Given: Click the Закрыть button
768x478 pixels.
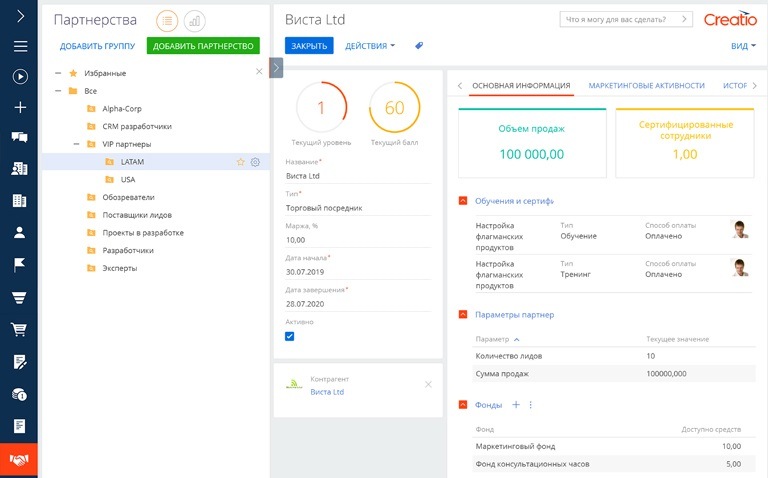Looking at the screenshot, I should click(x=309, y=46).
